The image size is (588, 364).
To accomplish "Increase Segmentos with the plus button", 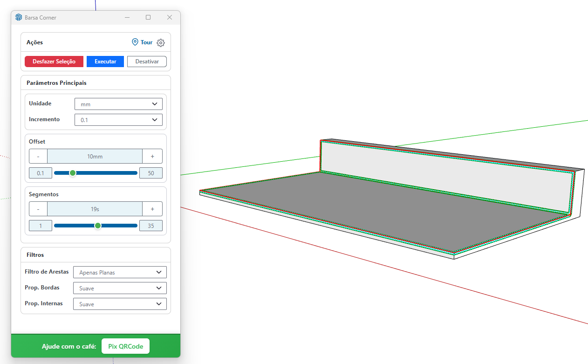I will 152,209.
